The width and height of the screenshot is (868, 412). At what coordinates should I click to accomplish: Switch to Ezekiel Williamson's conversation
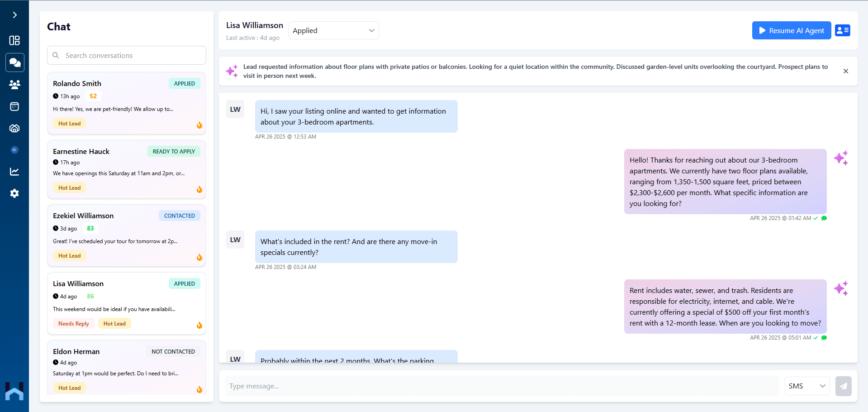126,235
